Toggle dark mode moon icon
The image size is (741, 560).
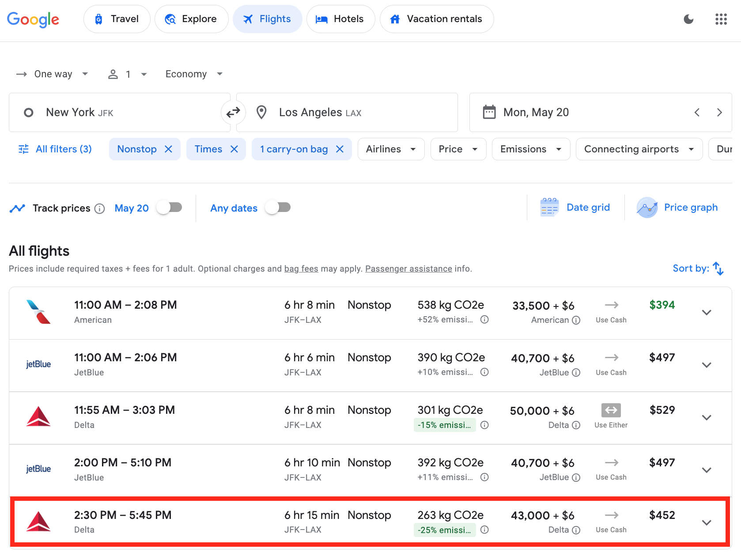[688, 19]
